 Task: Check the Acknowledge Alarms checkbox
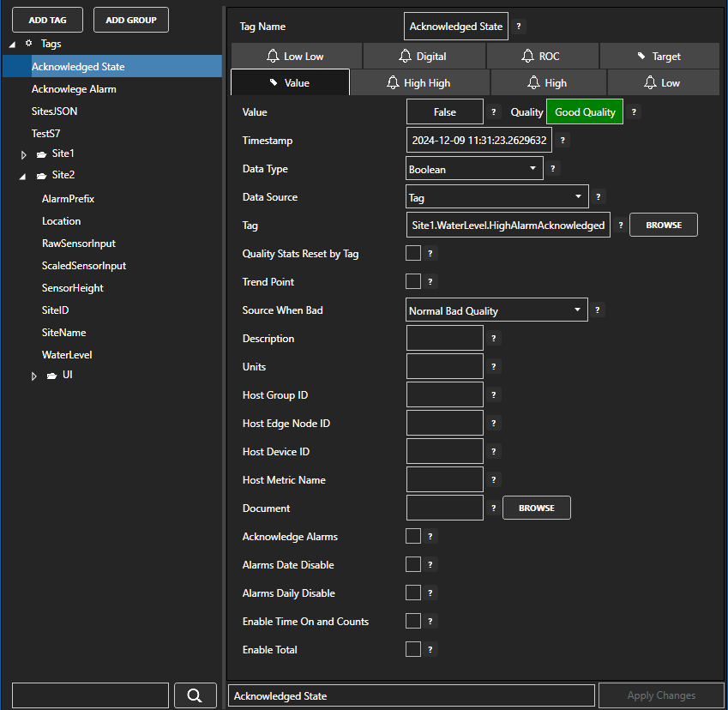[x=413, y=536]
